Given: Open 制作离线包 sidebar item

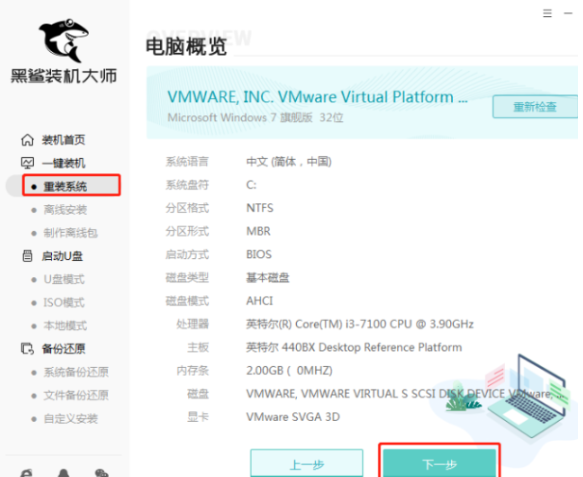Looking at the screenshot, I should pyautogui.click(x=71, y=233).
